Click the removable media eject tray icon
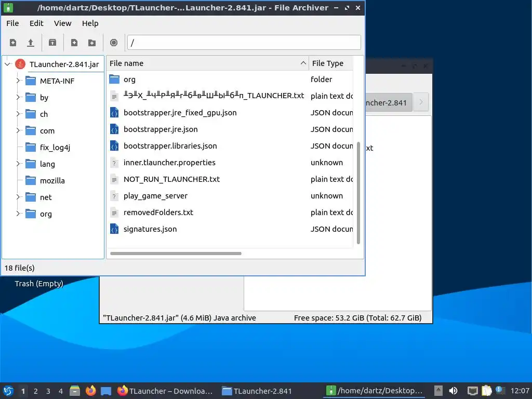The height and width of the screenshot is (399, 532). [438, 391]
